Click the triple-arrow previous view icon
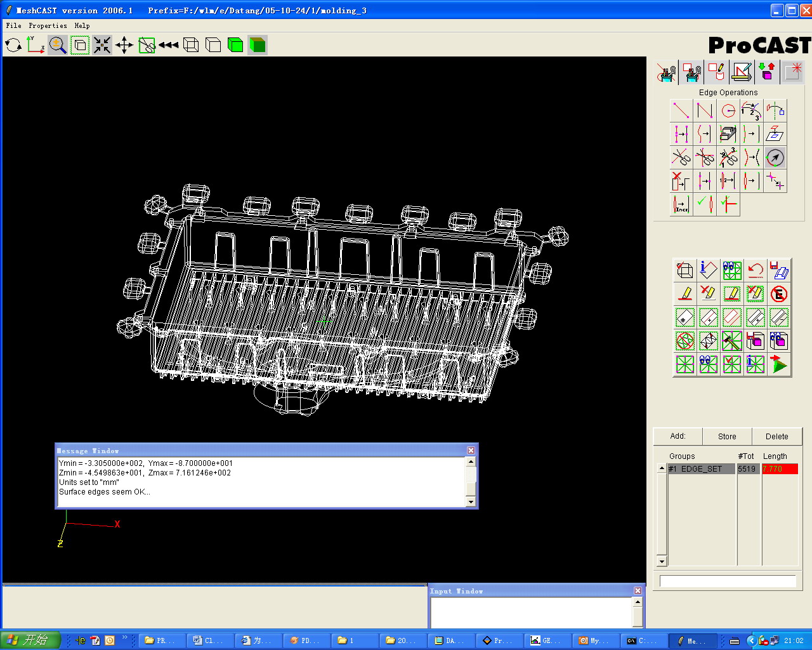 pos(169,45)
